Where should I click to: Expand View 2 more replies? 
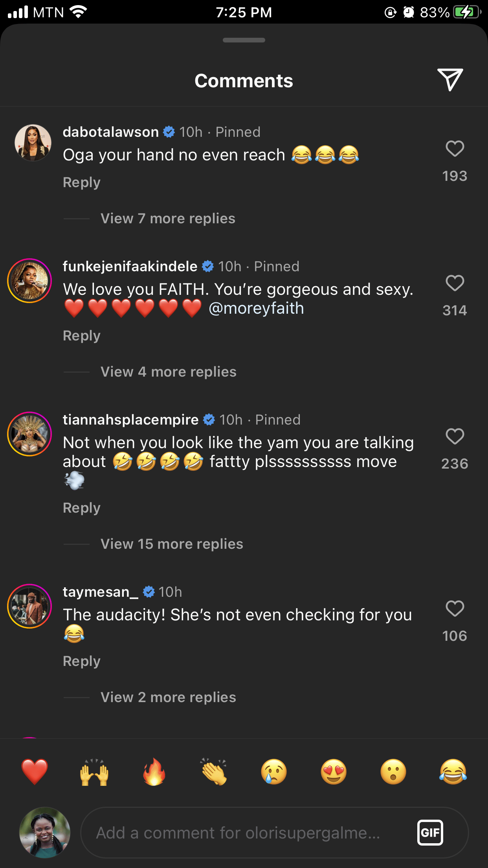tap(168, 697)
